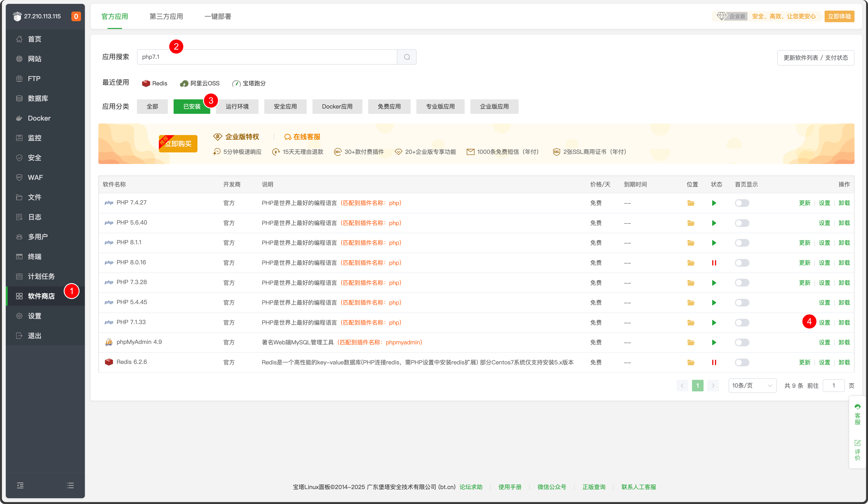Open 网站 websites in sidebar
The width and height of the screenshot is (868, 504).
point(45,59)
